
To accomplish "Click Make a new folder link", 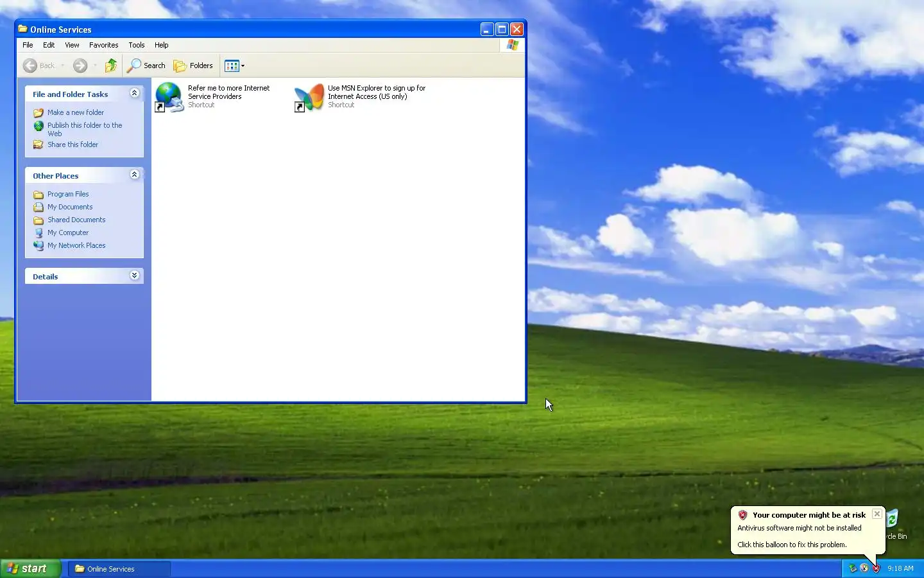I will [76, 112].
